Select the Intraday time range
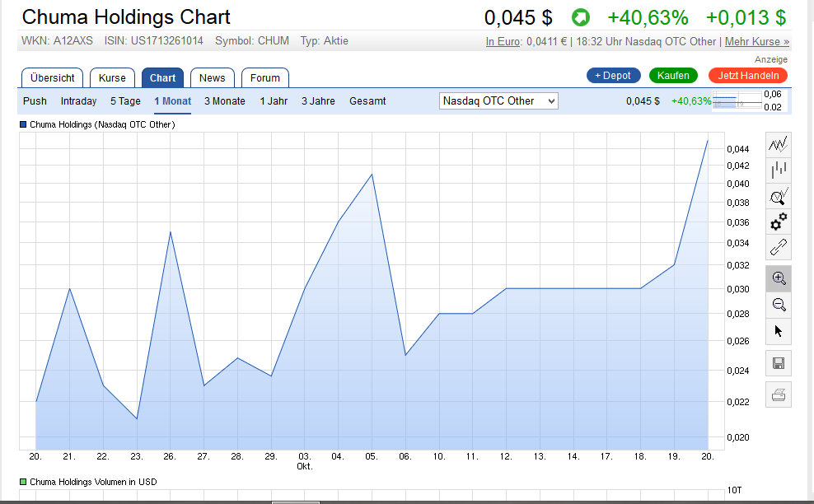The height and width of the screenshot is (504, 814). click(78, 101)
